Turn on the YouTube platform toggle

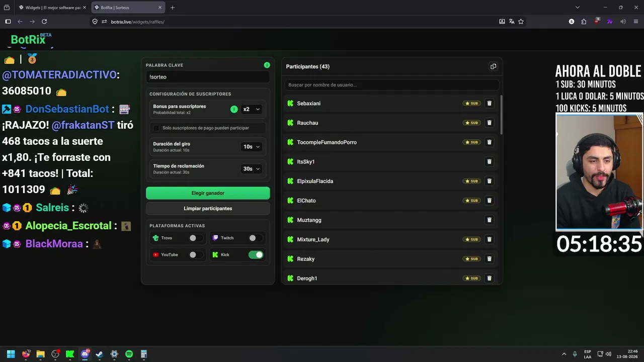[x=196, y=255]
